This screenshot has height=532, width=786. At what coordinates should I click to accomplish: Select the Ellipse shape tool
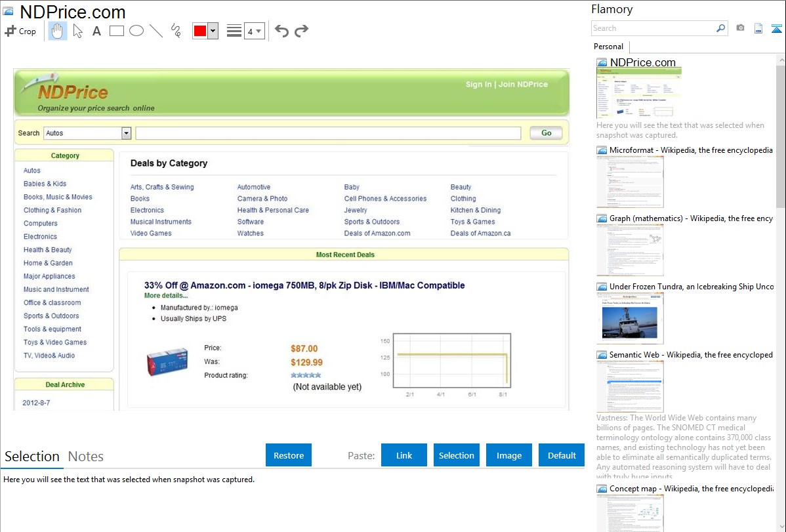tap(136, 31)
